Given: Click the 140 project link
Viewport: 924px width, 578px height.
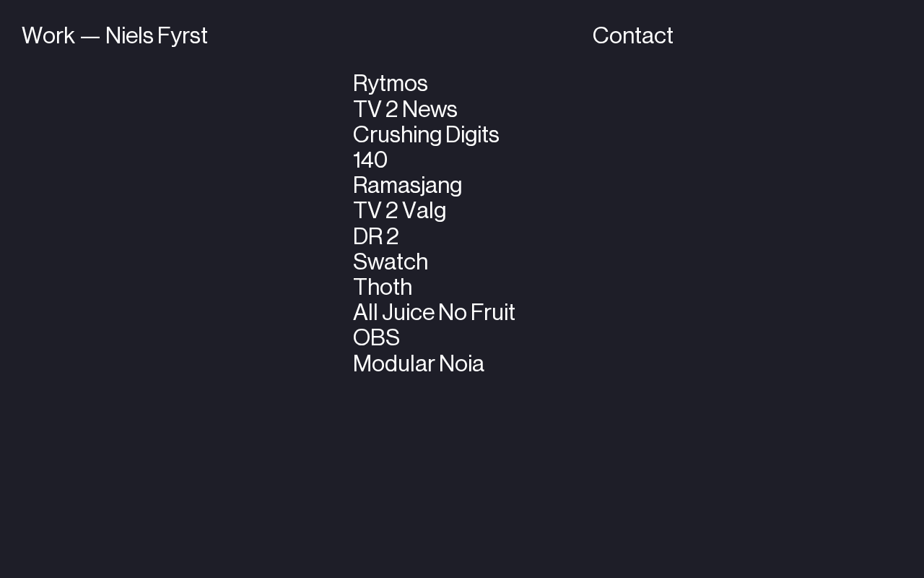Looking at the screenshot, I should 370,160.
